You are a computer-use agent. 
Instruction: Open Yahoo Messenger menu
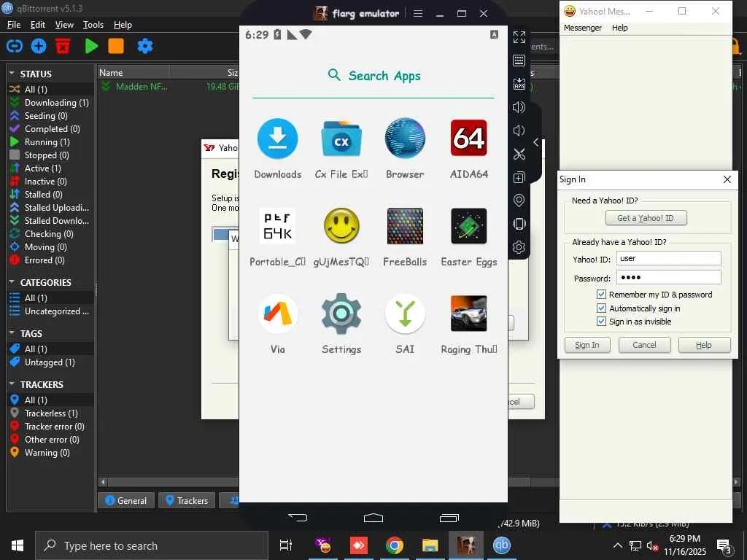(x=583, y=28)
